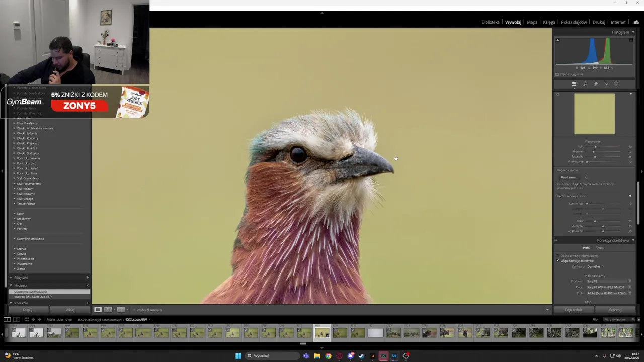
Task: Click Usuń szum... denoise button
Action: click(x=569, y=177)
